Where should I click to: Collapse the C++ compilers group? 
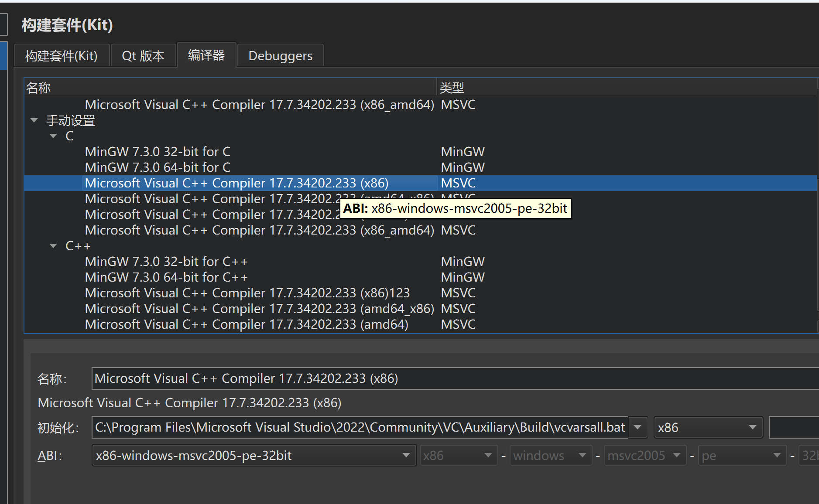click(53, 246)
